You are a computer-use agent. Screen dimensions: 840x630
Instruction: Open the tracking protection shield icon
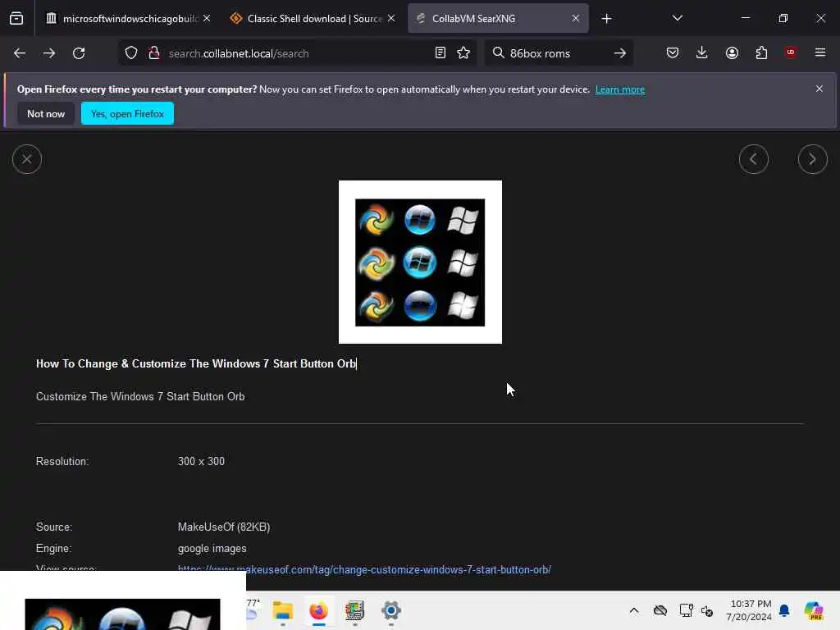tap(131, 53)
